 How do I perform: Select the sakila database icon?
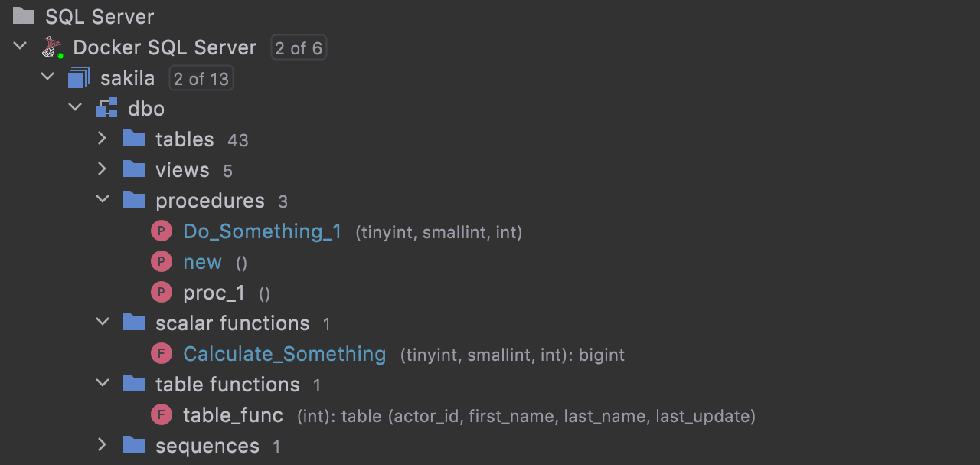[x=79, y=78]
